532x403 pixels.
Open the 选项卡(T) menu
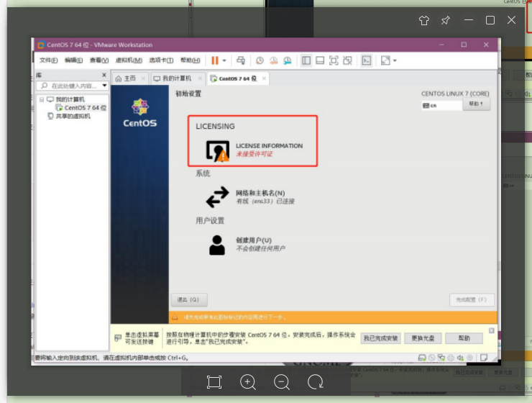tap(161, 60)
